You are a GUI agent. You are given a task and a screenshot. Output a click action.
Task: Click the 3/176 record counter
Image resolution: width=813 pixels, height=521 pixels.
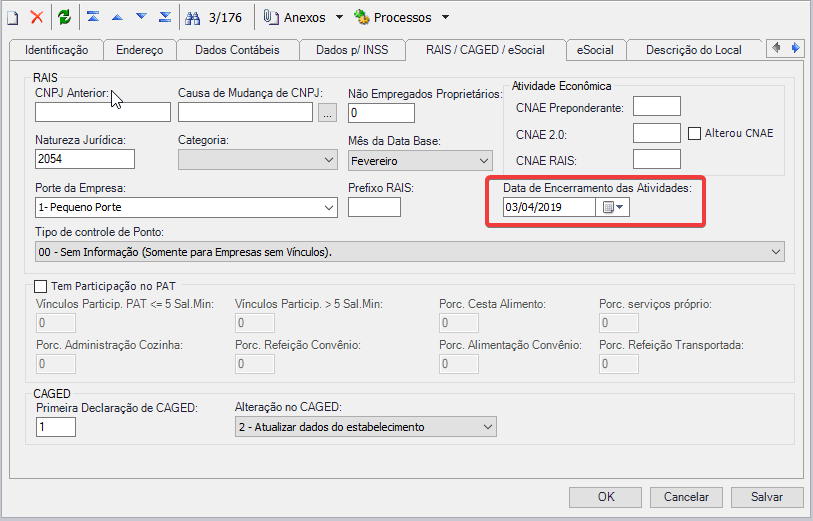(x=225, y=18)
